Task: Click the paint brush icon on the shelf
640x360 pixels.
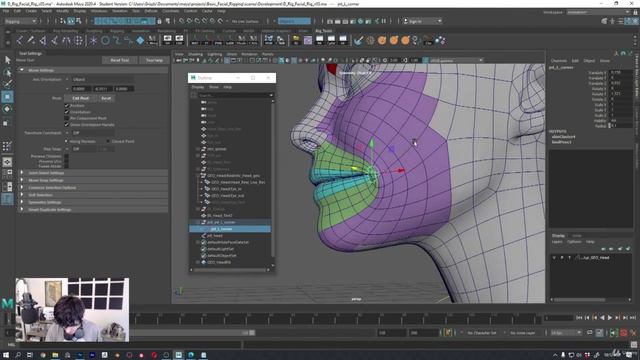Action: click(x=358, y=40)
